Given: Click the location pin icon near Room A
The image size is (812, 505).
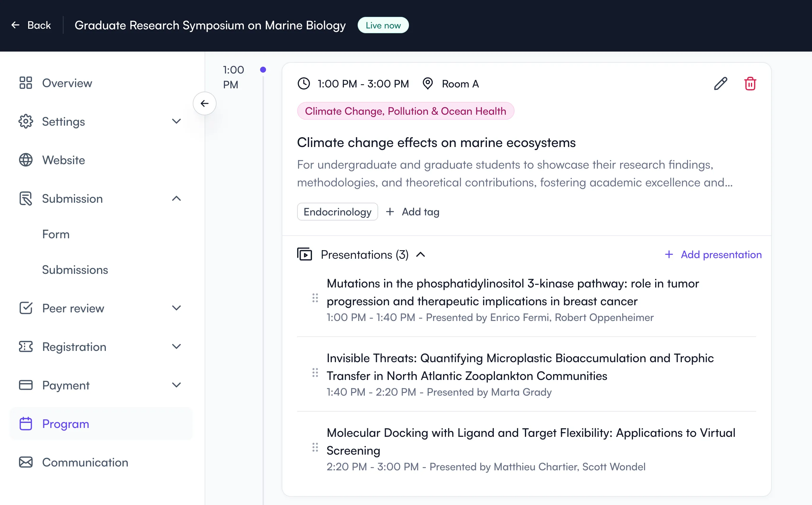Looking at the screenshot, I should click(428, 84).
